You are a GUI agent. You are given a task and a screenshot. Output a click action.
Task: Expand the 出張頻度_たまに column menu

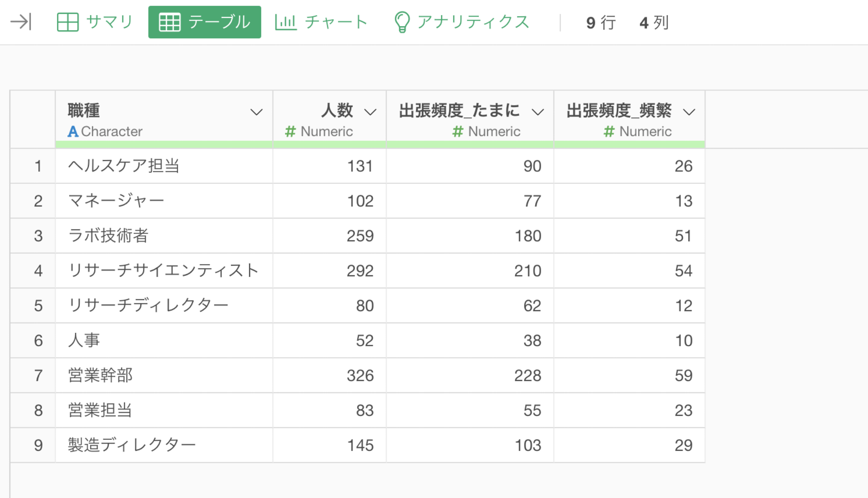pyautogui.click(x=538, y=112)
